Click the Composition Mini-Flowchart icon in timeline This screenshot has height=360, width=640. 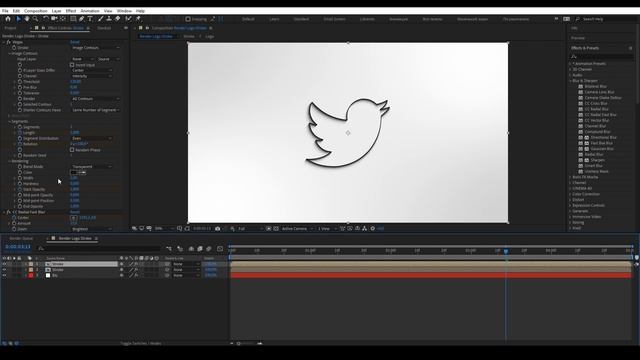pyautogui.click(x=169, y=249)
